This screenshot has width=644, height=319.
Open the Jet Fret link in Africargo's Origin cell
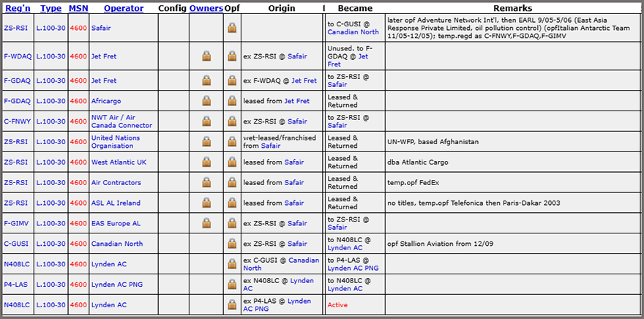(x=297, y=101)
